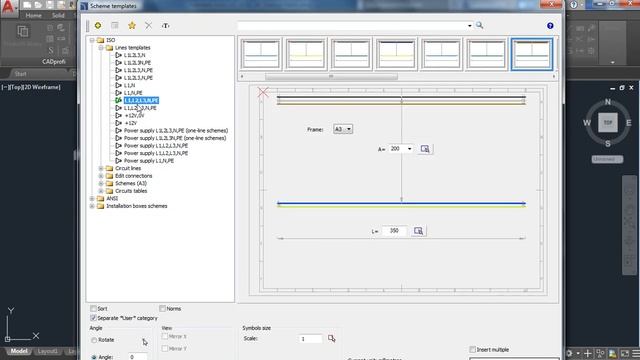Click the AutoCAD red A application logo
This screenshot has height=360, width=640.
[x=8, y=8]
